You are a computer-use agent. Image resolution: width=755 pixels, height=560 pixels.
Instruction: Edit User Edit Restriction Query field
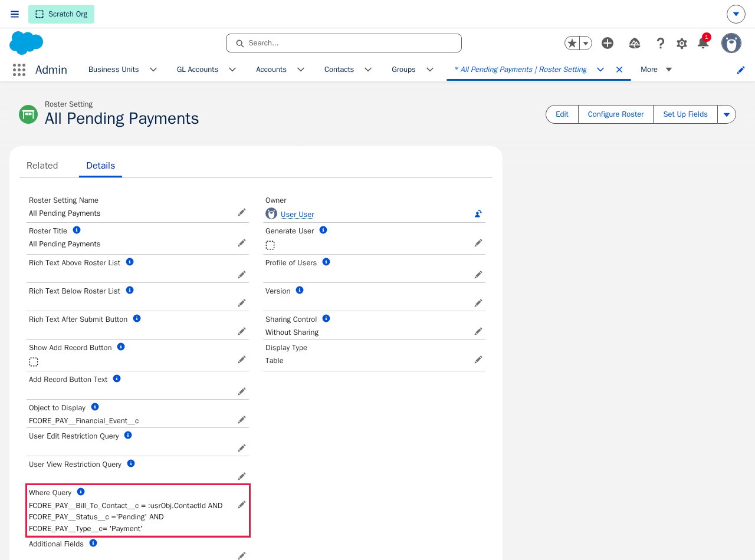click(242, 448)
